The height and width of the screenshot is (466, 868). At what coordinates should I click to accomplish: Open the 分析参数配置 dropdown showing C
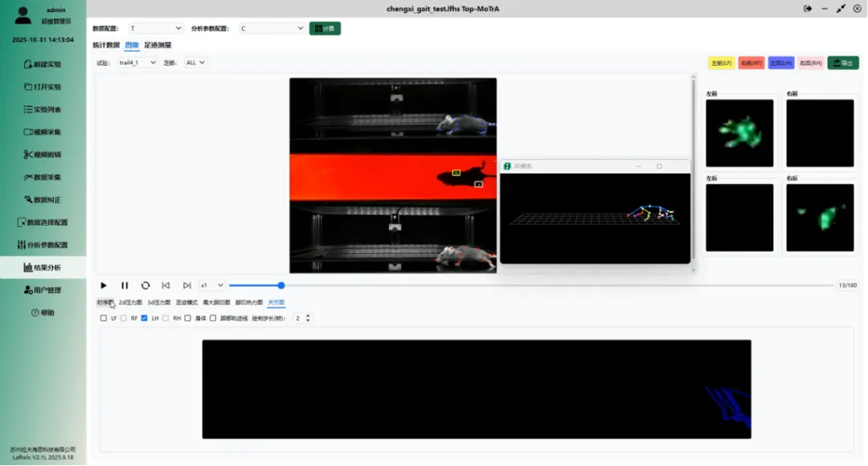coord(272,28)
